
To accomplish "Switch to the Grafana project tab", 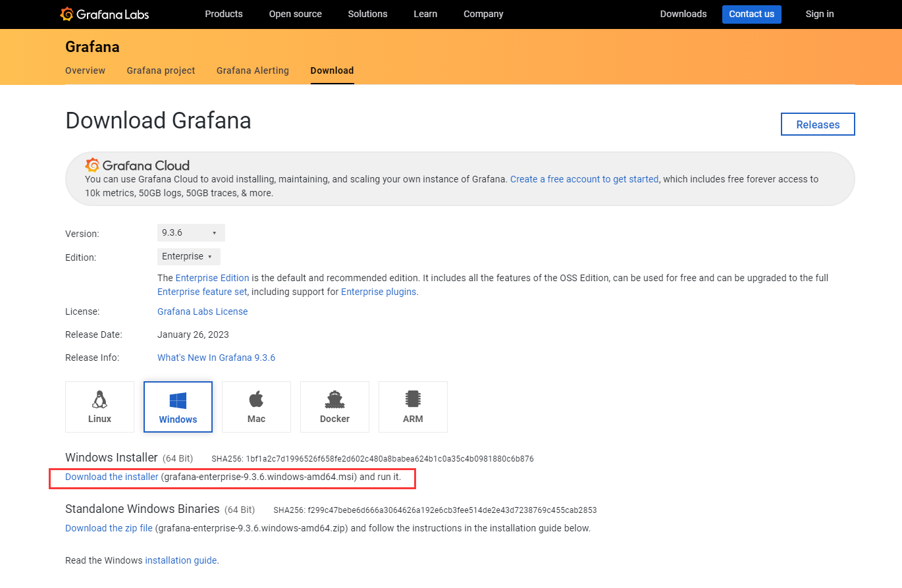I will 161,70.
